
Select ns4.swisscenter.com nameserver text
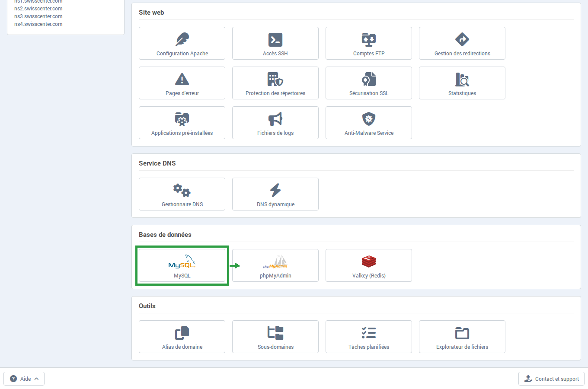[x=38, y=24]
